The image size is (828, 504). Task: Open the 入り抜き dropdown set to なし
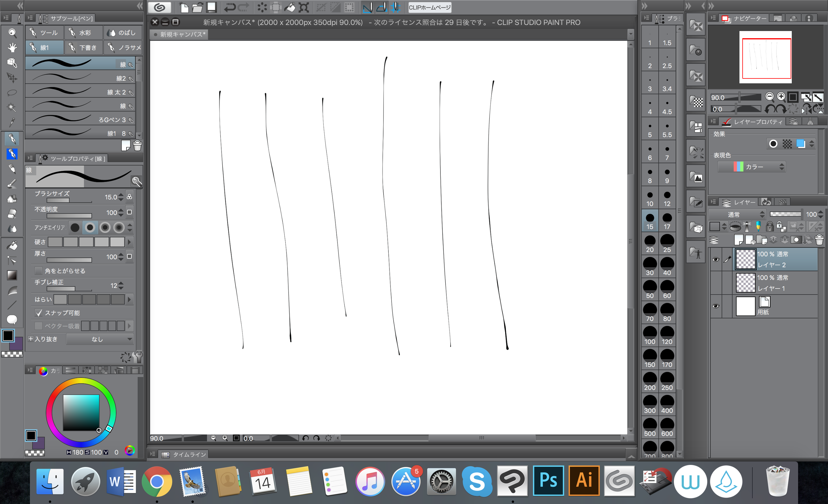(x=100, y=339)
